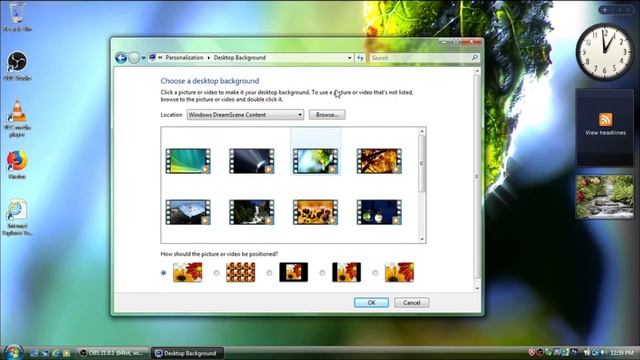Select the first fit-to-screen position radio button
Screen dimensions: 640x360
pyautogui.click(x=164, y=273)
